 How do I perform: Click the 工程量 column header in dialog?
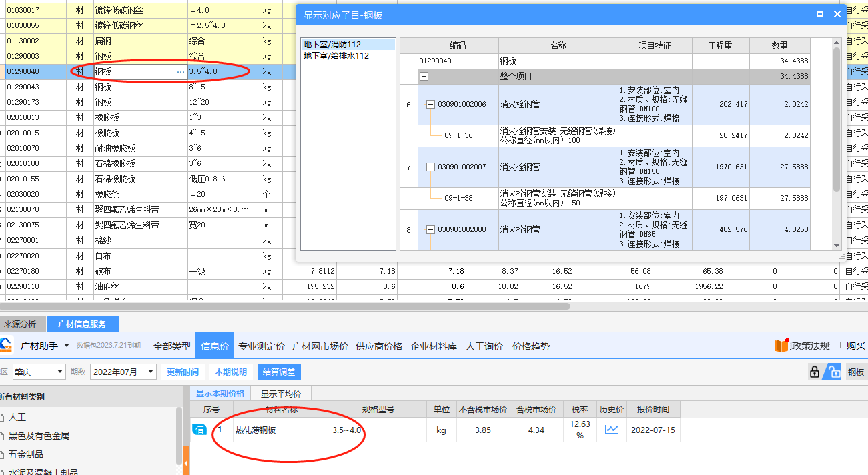(721, 45)
